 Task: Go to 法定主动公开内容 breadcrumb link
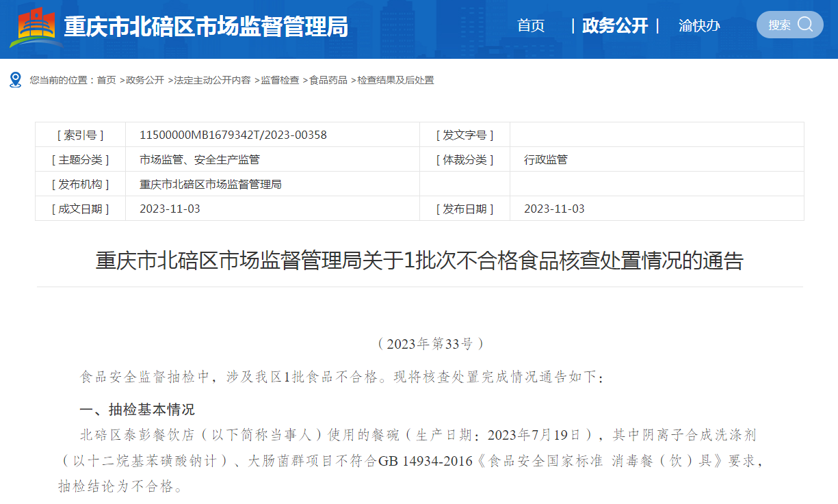(212, 80)
